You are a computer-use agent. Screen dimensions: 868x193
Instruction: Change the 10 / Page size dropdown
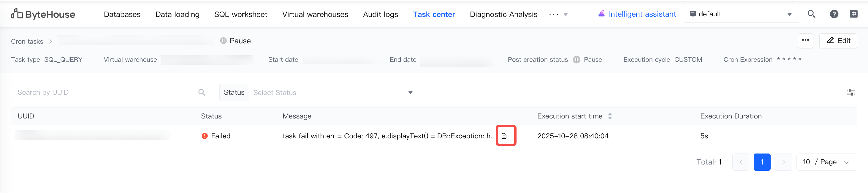coord(826,162)
